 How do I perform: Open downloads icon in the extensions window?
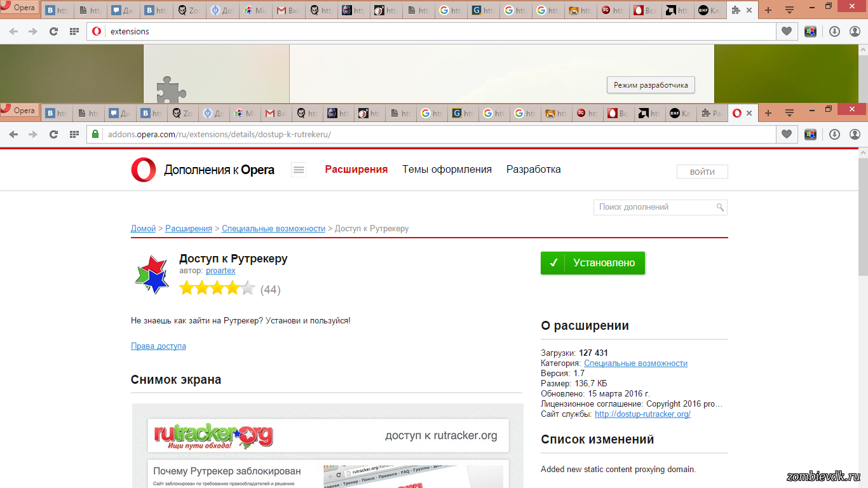point(835,31)
